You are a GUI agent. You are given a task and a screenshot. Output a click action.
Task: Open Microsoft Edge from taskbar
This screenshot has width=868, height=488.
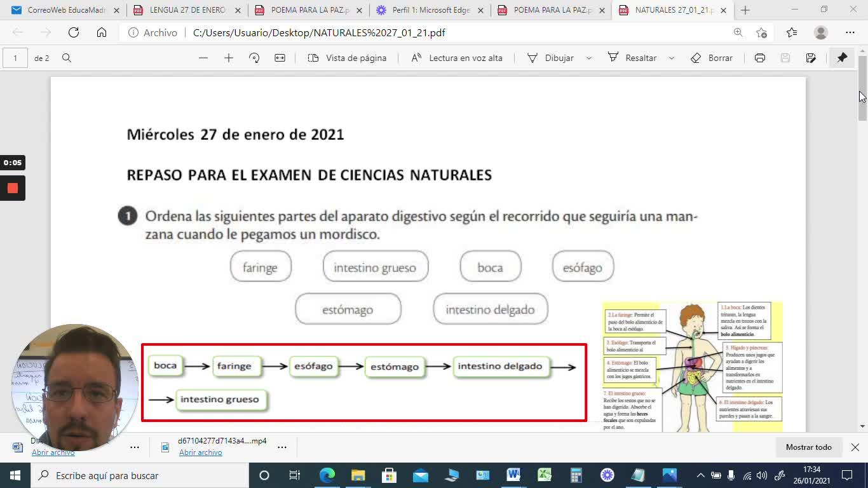tap(327, 475)
